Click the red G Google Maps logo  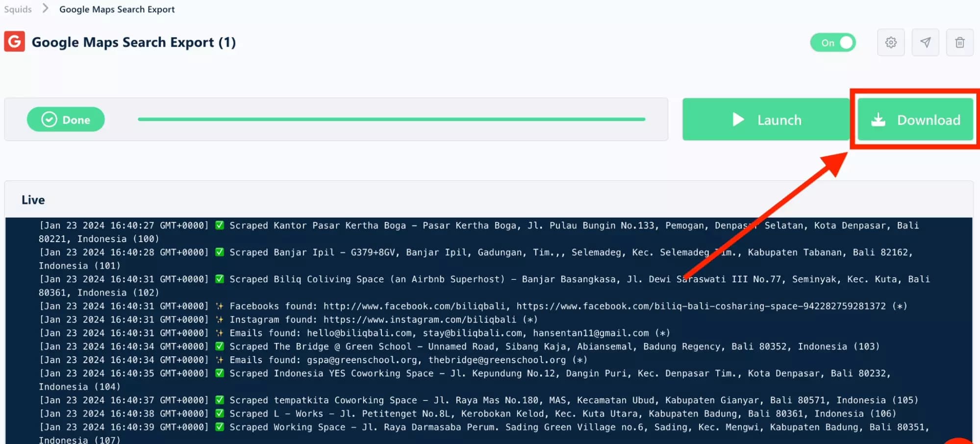15,42
